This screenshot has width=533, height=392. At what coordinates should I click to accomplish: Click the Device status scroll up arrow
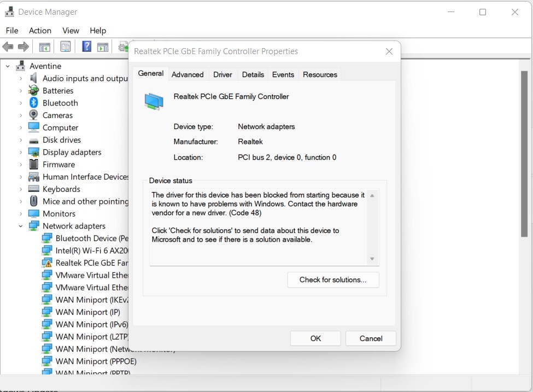coord(372,196)
